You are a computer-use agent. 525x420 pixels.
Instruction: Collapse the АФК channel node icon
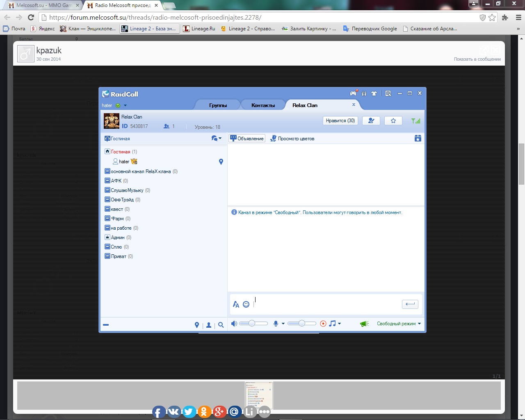[107, 180]
